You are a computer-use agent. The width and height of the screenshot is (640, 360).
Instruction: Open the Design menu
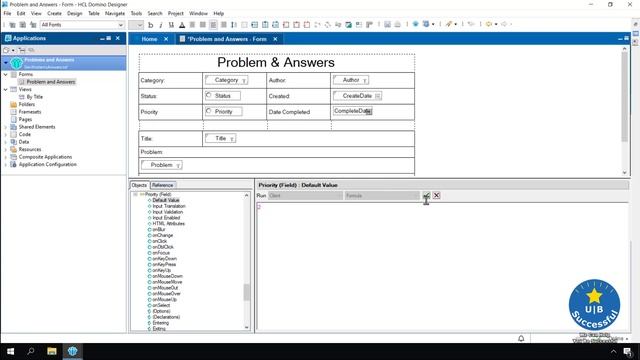74,13
